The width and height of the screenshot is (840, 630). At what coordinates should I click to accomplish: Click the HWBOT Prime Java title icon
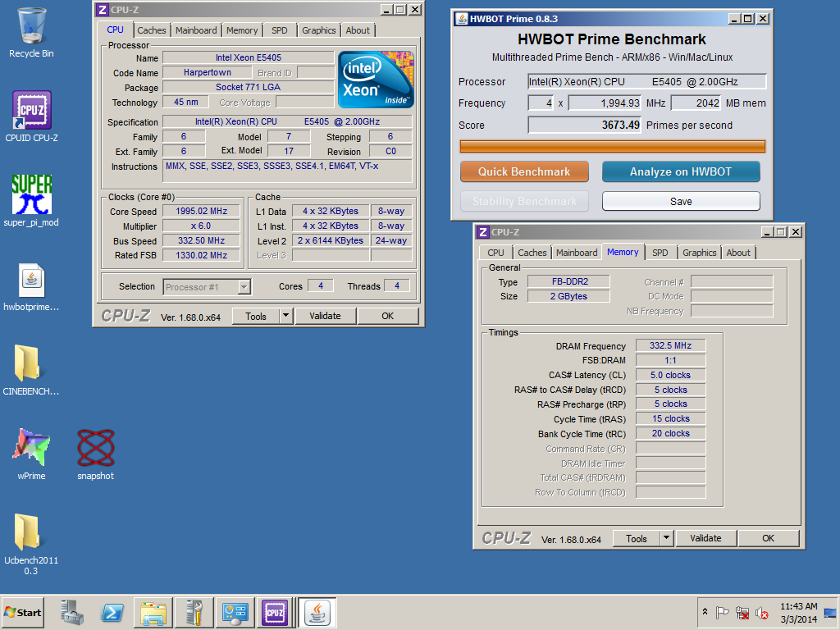(461, 19)
